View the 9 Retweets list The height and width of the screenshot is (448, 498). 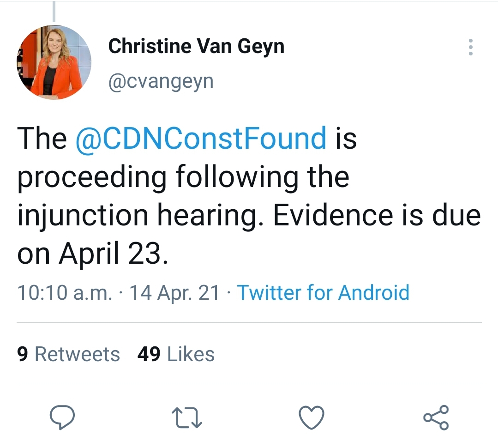(68, 354)
